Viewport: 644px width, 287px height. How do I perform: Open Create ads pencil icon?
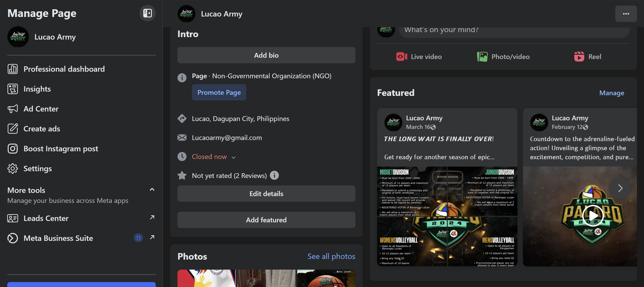point(12,129)
